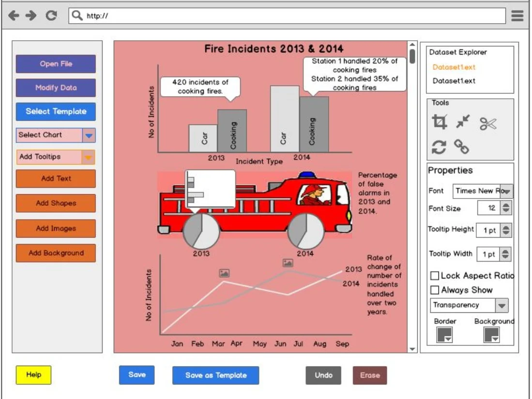Screen dimensions: 532x399
Task: Choose the Select Template button
Action: tap(56, 112)
